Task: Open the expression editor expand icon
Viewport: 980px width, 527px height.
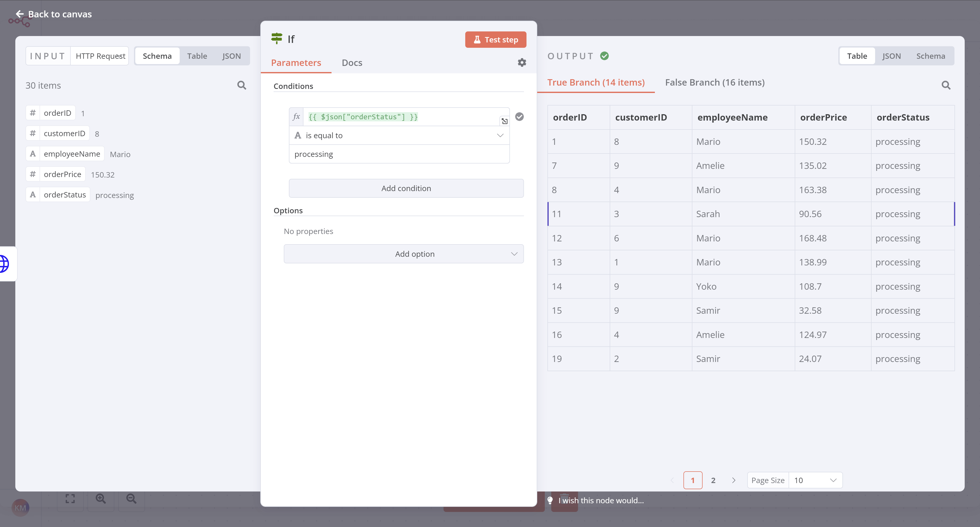Action: point(505,121)
